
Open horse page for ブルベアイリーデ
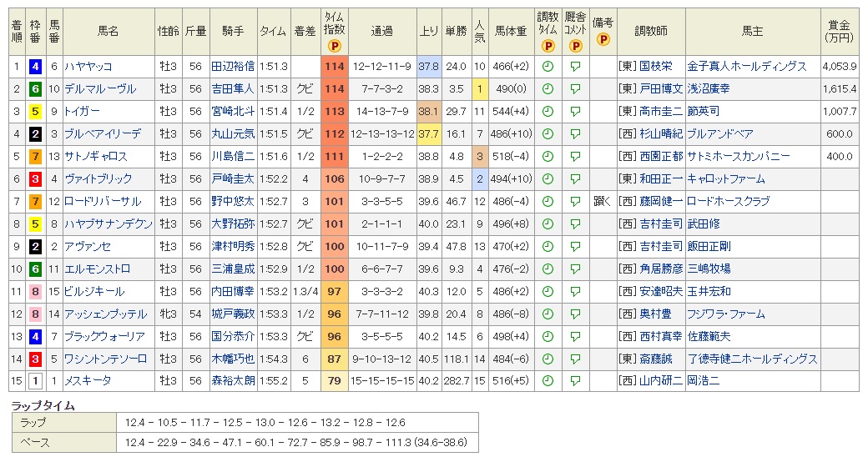pos(103,134)
